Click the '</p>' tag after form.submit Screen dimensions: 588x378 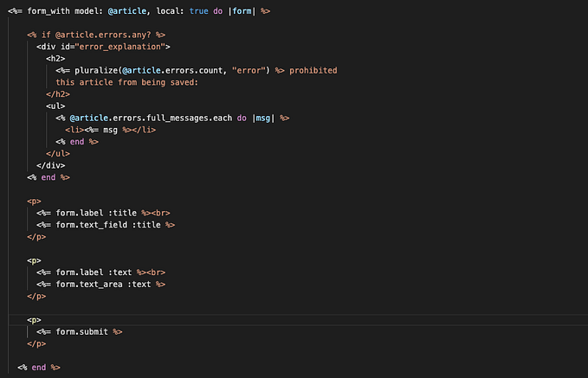pyautogui.click(x=36, y=344)
